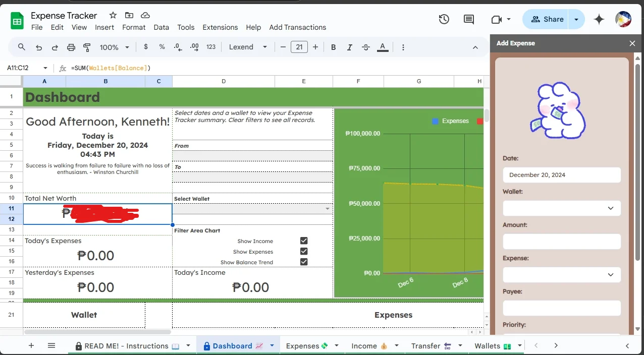Open the Extensions menu
The width and height of the screenshot is (644, 355).
tap(220, 27)
